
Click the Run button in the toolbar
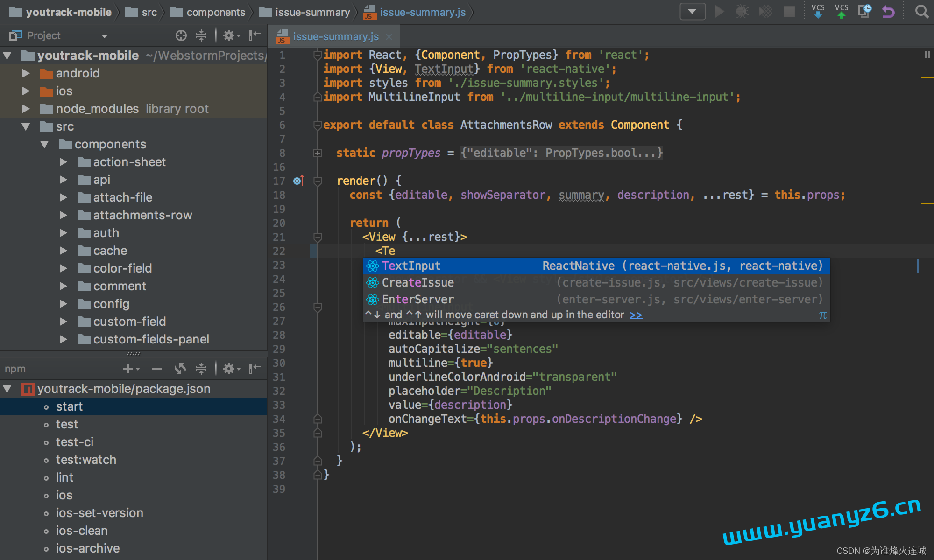(x=719, y=11)
